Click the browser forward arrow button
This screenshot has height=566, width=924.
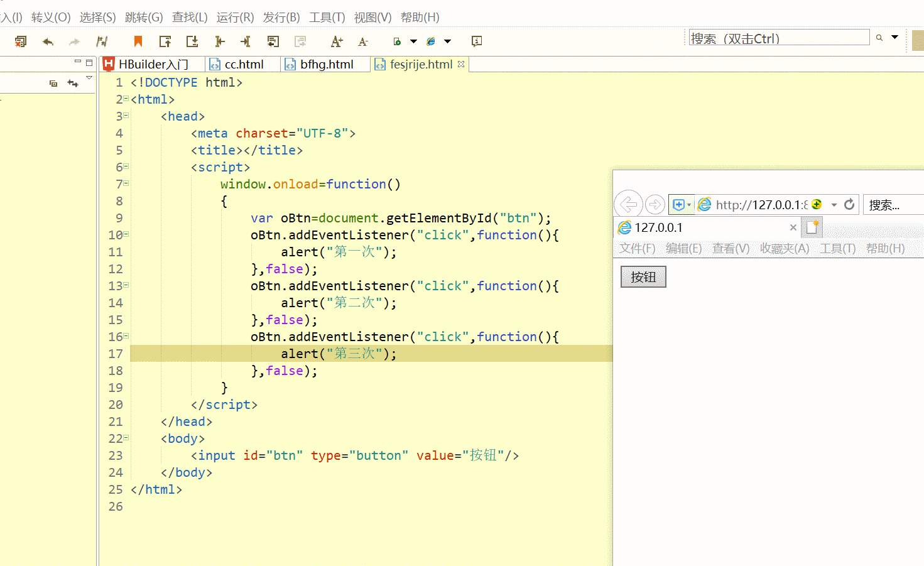click(x=655, y=204)
